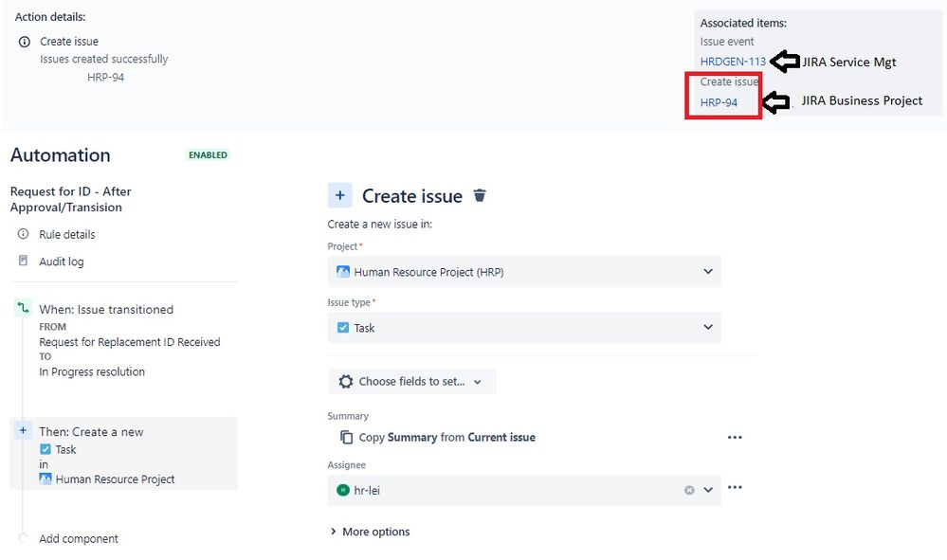
Task: Click the Task icon in the Issue type field
Action: (x=343, y=328)
